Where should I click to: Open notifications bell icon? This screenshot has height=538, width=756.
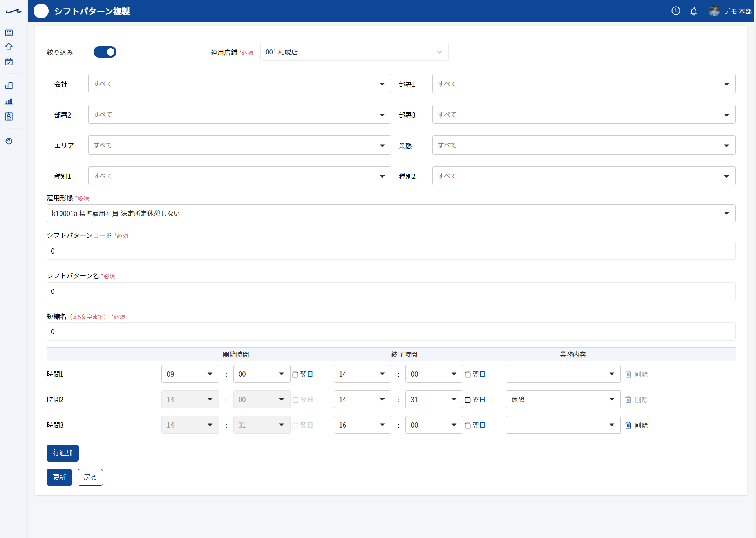(x=694, y=11)
